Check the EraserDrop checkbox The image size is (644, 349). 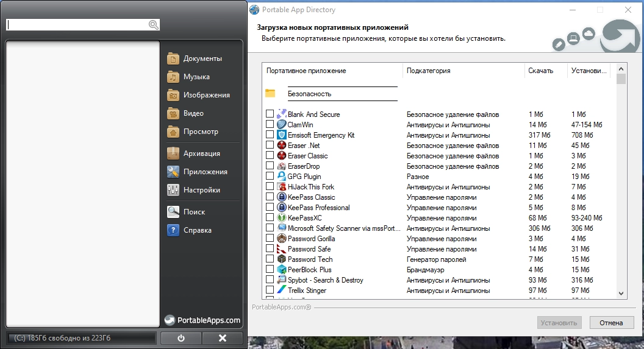[x=270, y=166]
